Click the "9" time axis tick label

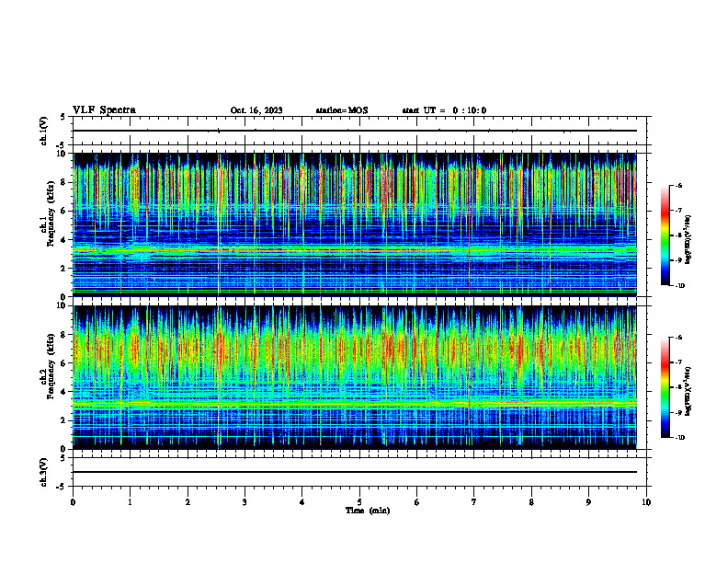coord(588,502)
